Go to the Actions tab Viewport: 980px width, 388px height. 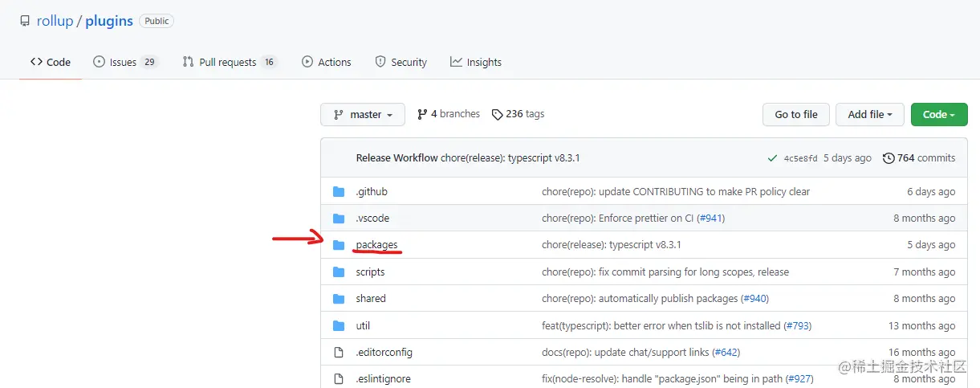(x=327, y=62)
